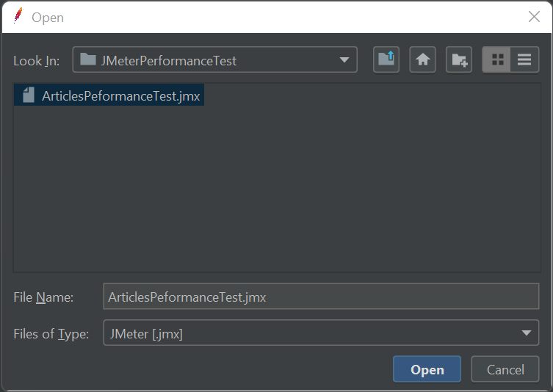
Task: Open the Look In folder dropdown
Action: tap(214, 59)
